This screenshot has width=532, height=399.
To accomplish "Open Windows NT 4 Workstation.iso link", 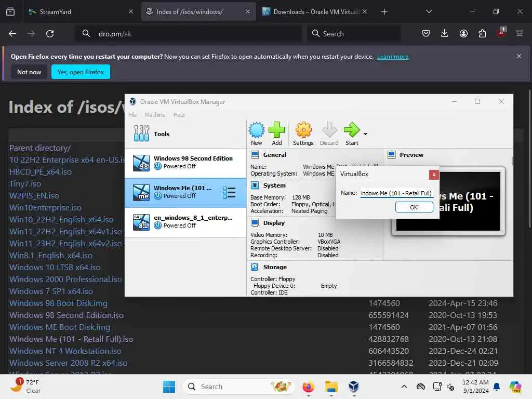I will (65, 351).
